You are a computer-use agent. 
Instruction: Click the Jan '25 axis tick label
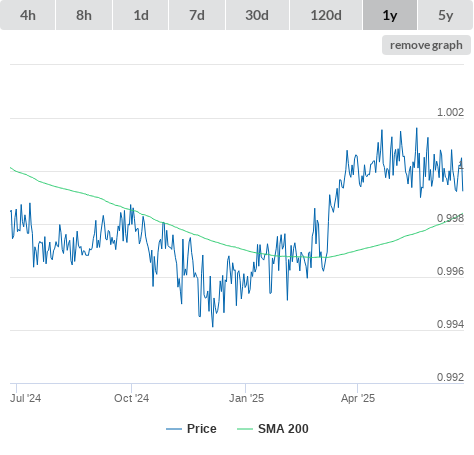click(246, 398)
